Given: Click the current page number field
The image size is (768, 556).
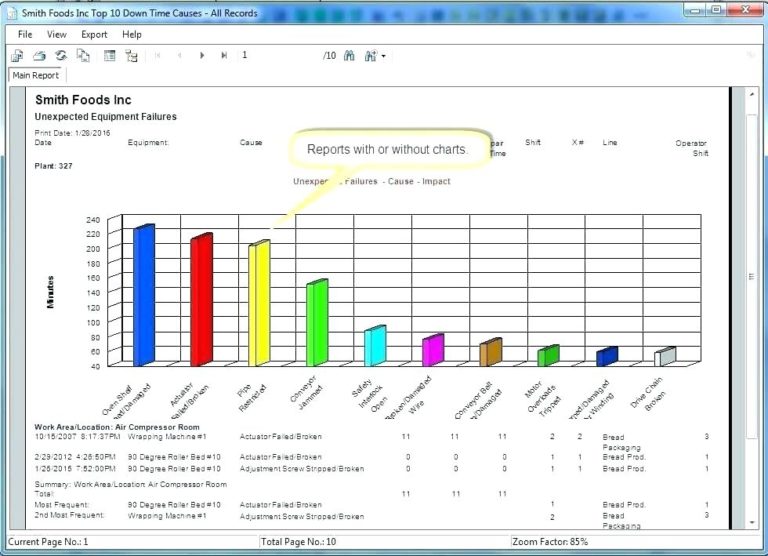Looking at the screenshot, I should tap(279, 55).
